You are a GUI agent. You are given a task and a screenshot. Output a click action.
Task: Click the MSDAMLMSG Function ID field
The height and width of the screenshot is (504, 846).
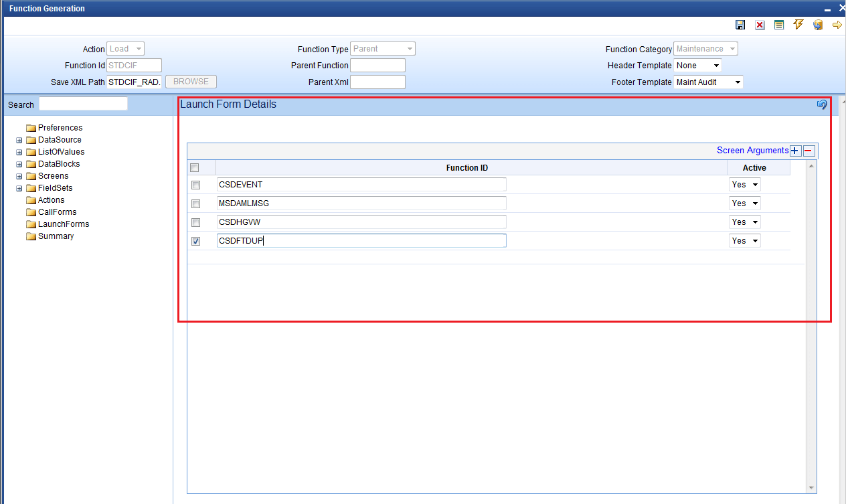(361, 203)
